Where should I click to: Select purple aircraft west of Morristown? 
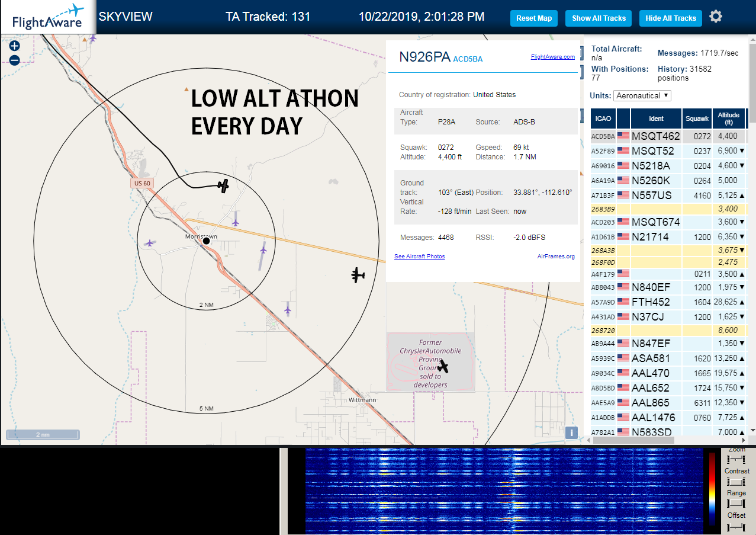click(150, 243)
